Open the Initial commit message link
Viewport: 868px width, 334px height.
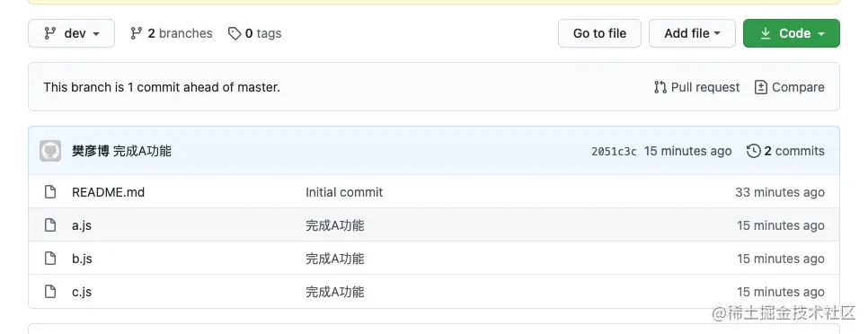coord(344,192)
